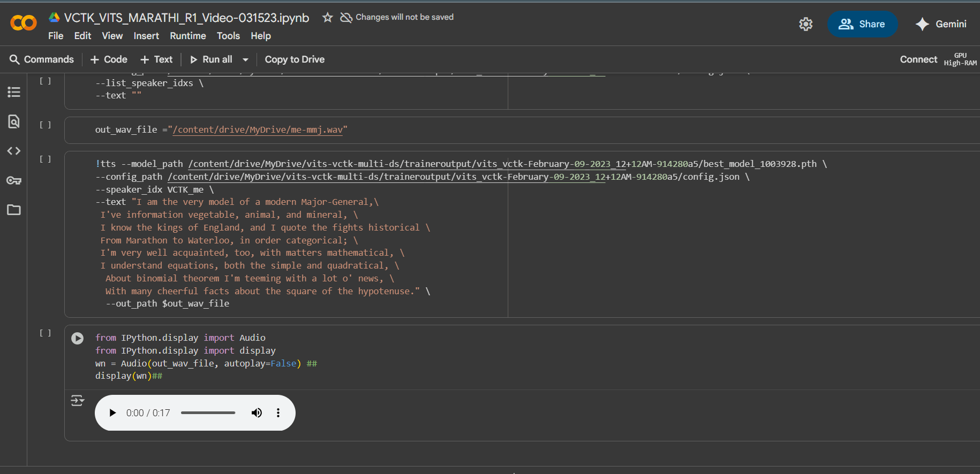
Task: Expand the Run all dropdown arrow
Action: tap(245, 60)
